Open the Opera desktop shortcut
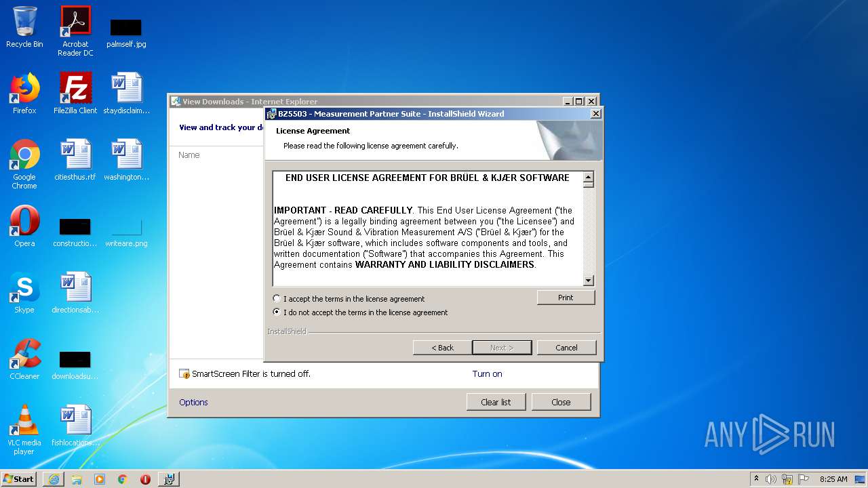868x488 pixels. (x=24, y=226)
